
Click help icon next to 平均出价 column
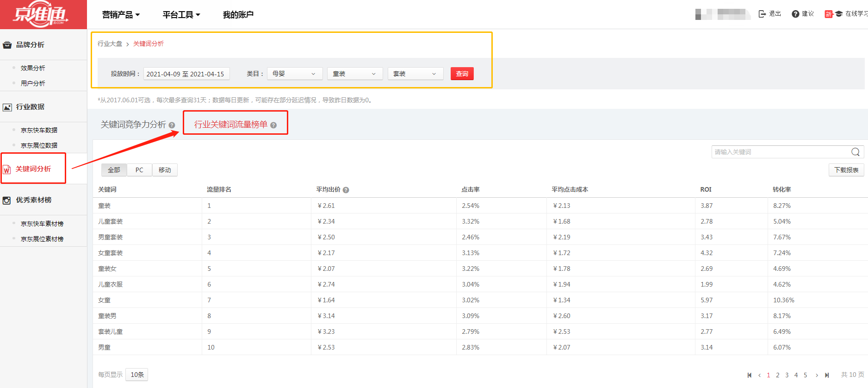[346, 190]
